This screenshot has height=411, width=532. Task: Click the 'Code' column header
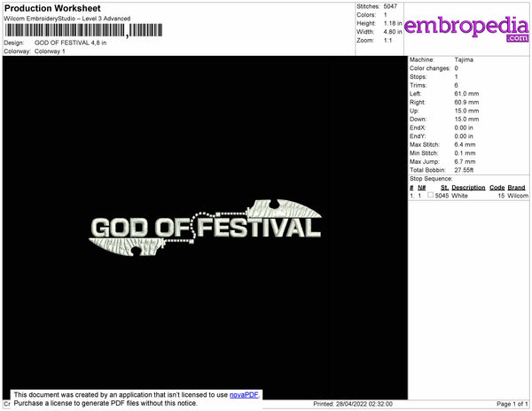(497, 188)
